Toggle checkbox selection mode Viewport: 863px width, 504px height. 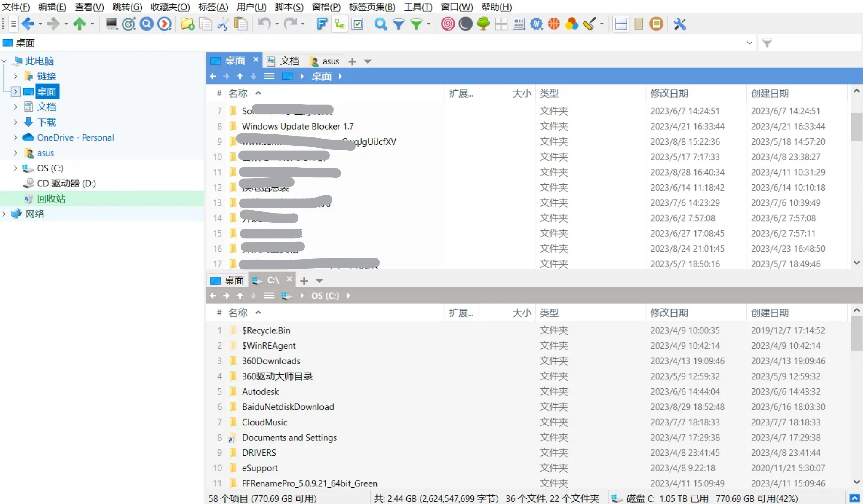point(357,24)
